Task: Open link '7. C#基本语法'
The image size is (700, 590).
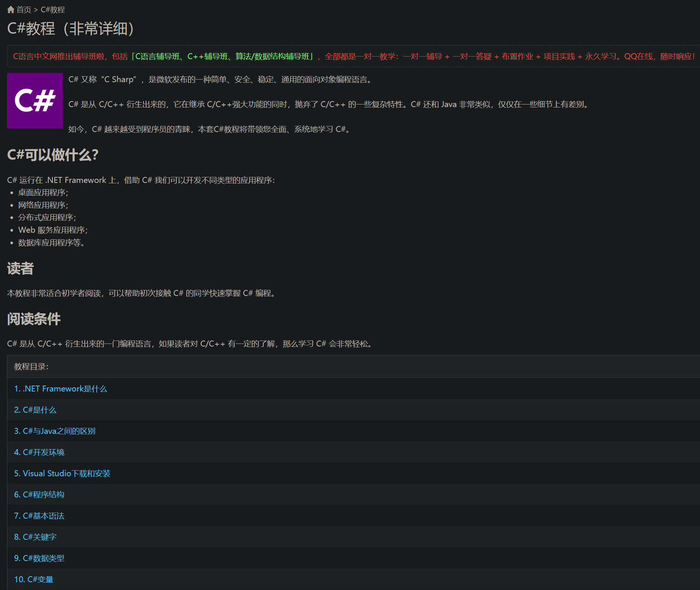Action: point(39,516)
